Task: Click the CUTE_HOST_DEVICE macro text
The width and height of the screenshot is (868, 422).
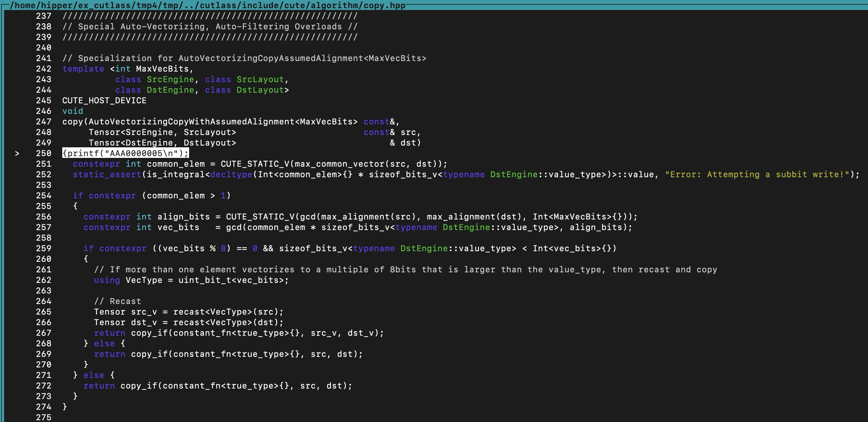Action: tap(104, 101)
